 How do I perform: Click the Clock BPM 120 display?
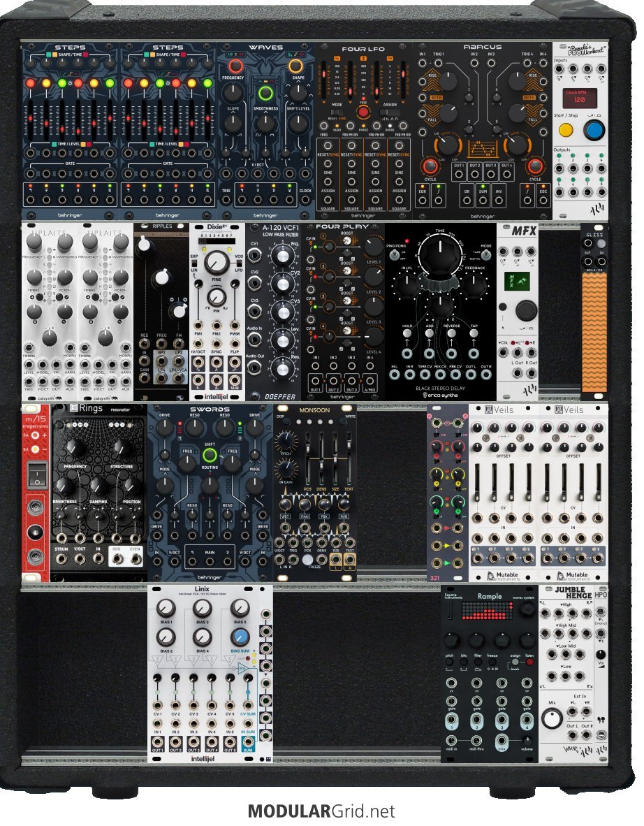click(579, 98)
